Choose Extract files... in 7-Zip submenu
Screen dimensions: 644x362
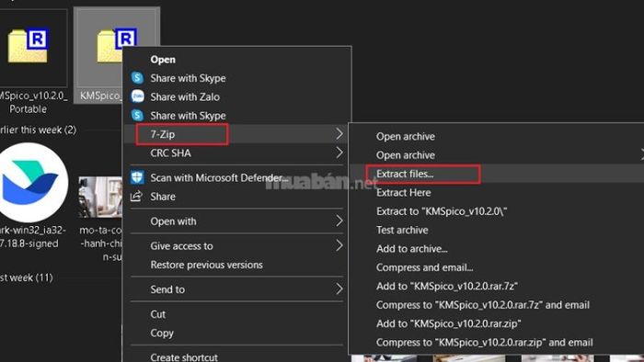(497, 174)
